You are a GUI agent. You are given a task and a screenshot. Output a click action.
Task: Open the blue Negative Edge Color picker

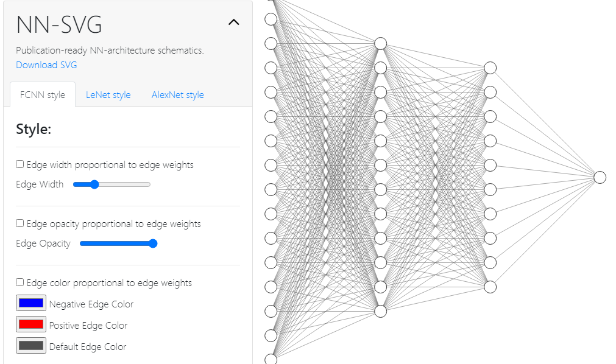pyautogui.click(x=31, y=303)
